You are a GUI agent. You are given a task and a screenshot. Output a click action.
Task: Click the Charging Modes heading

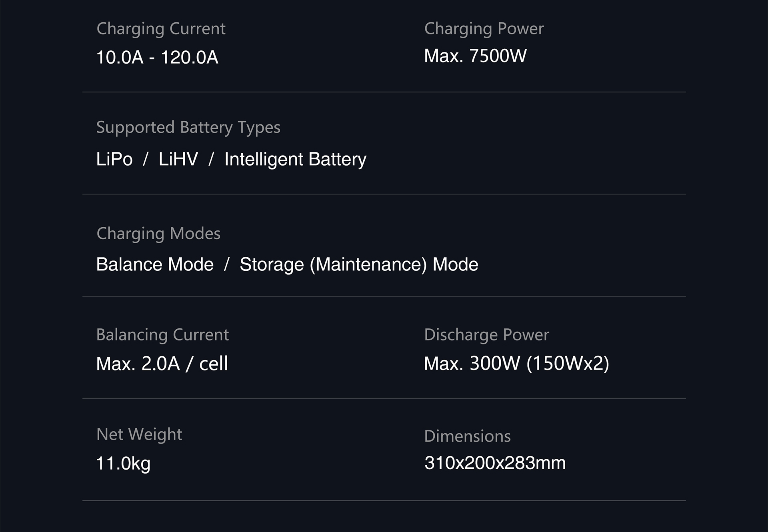(158, 234)
